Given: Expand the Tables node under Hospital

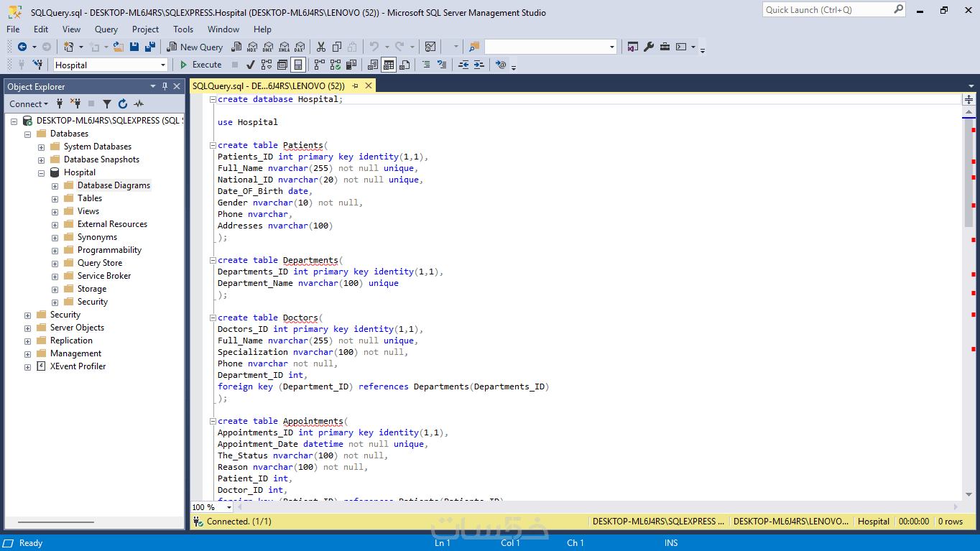Looking at the screenshot, I should coord(55,198).
